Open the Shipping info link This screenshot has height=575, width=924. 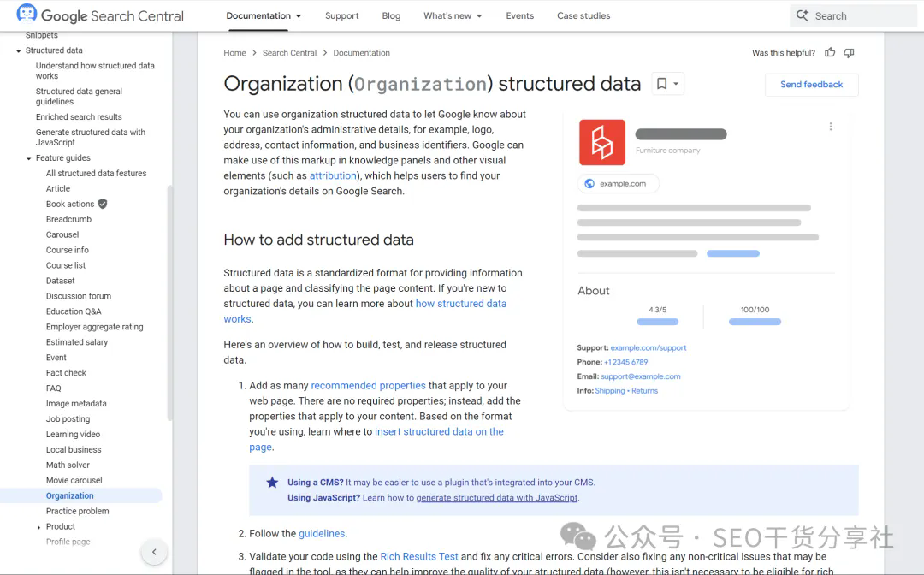click(x=610, y=390)
